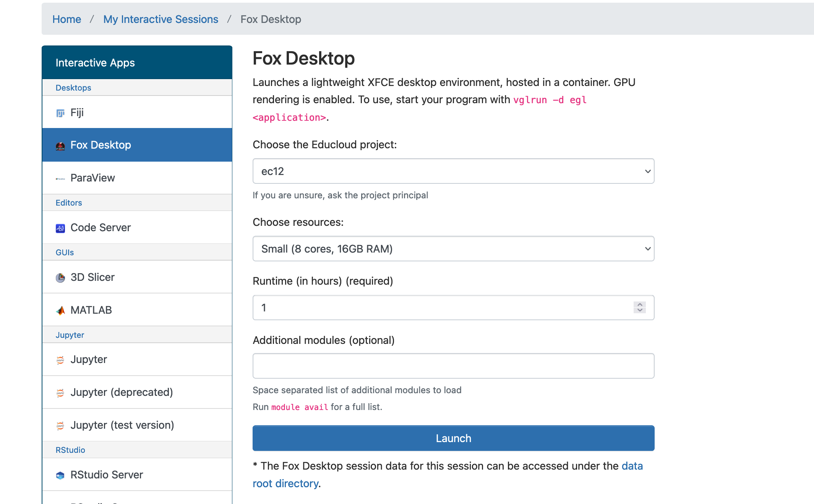
Task: Click the Fox Desktop icon in sidebar
Action: [x=60, y=146]
